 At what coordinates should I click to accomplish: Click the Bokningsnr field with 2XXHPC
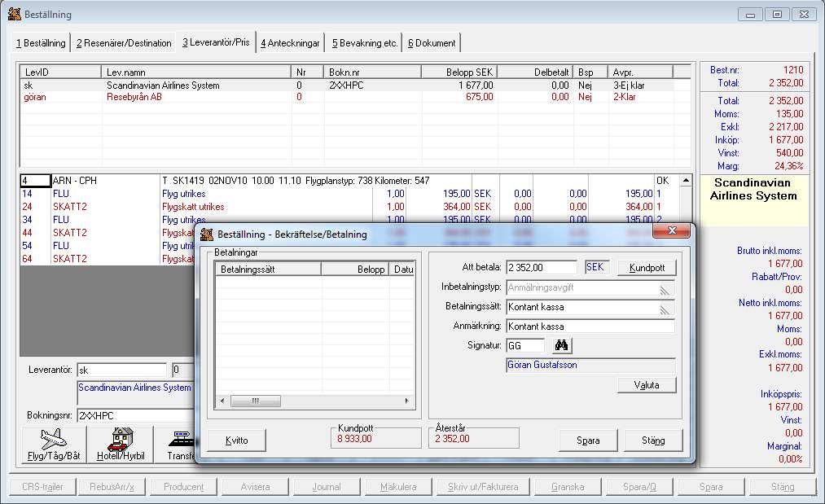tap(136, 415)
